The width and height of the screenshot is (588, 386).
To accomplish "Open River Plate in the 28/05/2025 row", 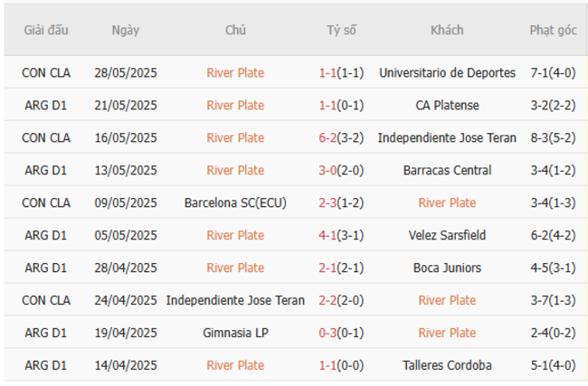I will click(x=235, y=72).
